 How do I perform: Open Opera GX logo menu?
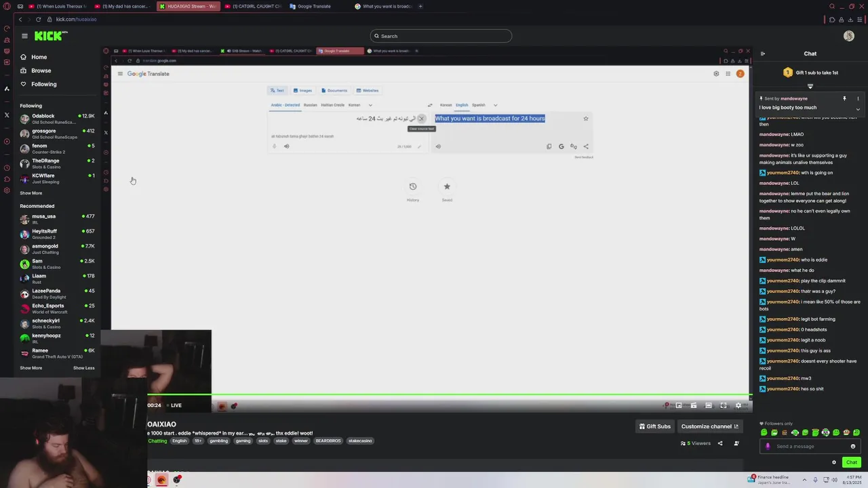[7, 6]
